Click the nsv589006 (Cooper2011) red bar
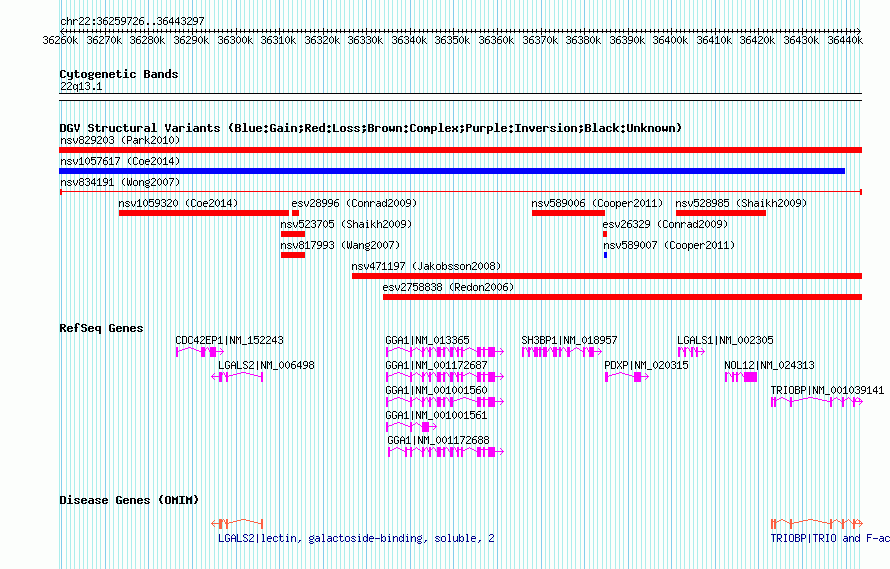The image size is (890, 569). tap(568, 213)
